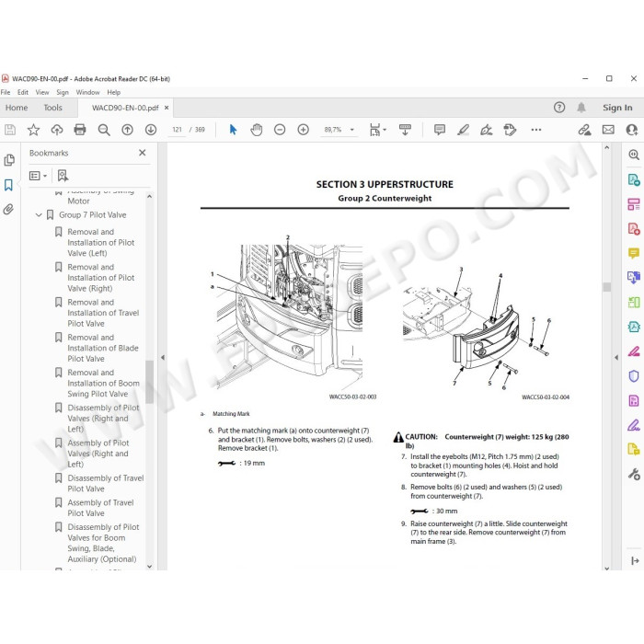Open the Edit menu
Screen dimensions: 644x644
(x=23, y=92)
